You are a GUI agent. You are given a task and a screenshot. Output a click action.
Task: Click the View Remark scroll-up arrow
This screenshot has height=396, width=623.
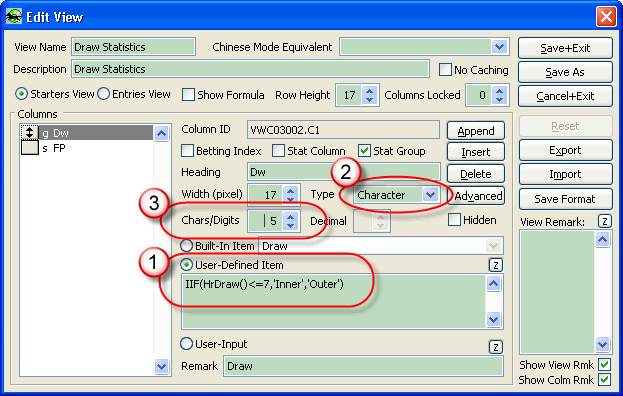click(x=602, y=240)
